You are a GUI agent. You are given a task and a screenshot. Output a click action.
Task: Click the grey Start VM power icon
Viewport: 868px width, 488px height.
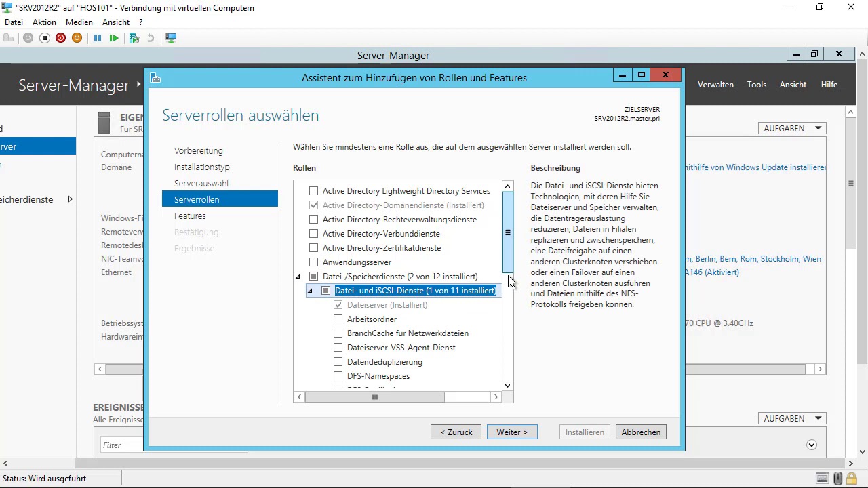(x=28, y=38)
